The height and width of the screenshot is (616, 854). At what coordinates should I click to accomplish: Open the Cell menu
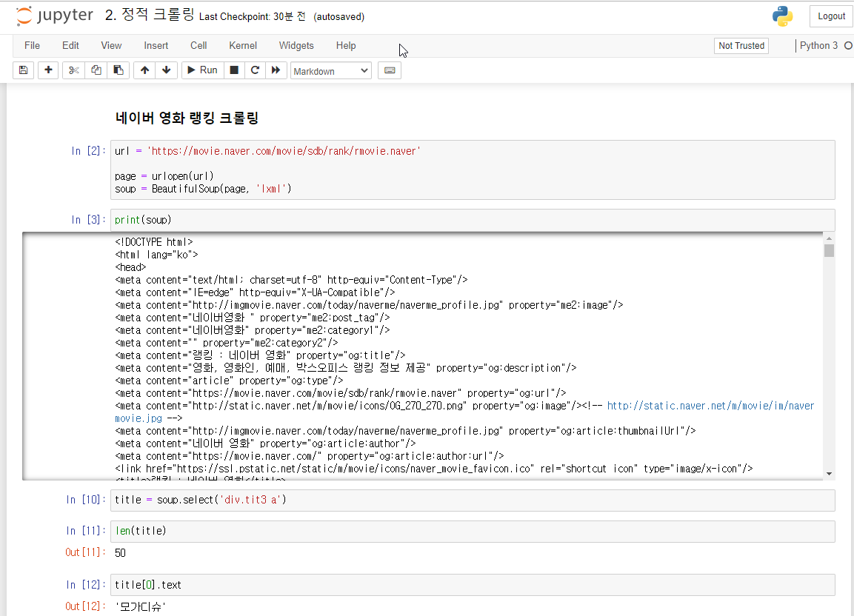(199, 46)
